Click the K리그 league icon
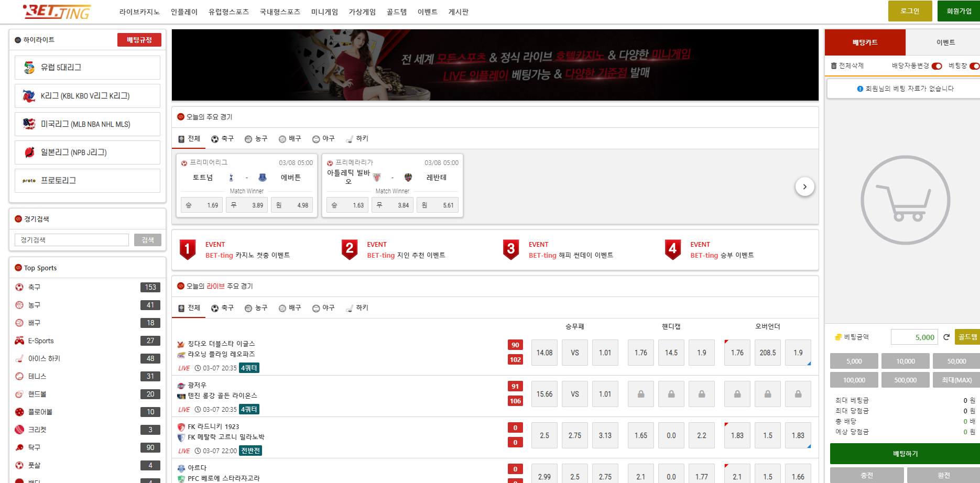The image size is (980, 483). pos(29,96)
